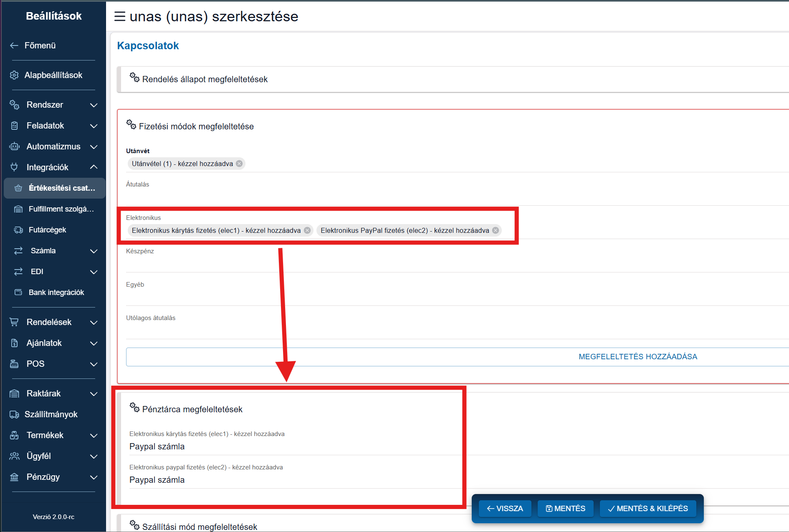This screenshot has width=789, height=532.
Task: Expand the Számla submenu chevron
Action: coord(94,251)
